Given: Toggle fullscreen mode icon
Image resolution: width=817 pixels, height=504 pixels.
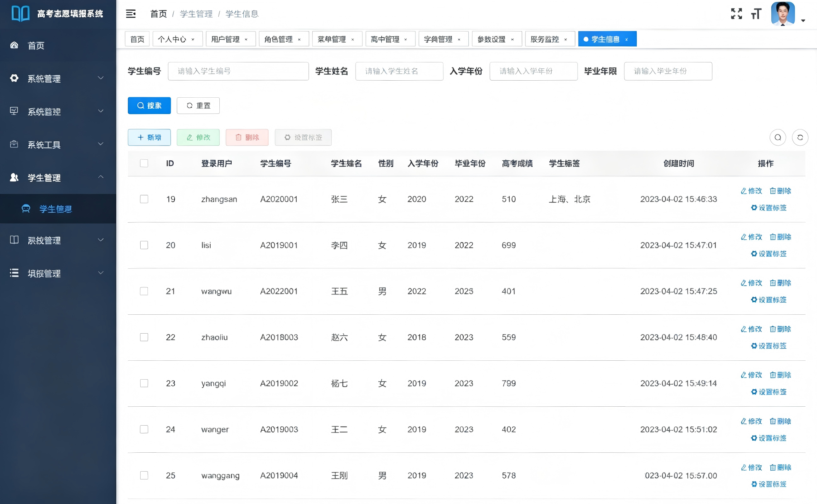Looking at the screenshot, I should click(x=736, y=14).
